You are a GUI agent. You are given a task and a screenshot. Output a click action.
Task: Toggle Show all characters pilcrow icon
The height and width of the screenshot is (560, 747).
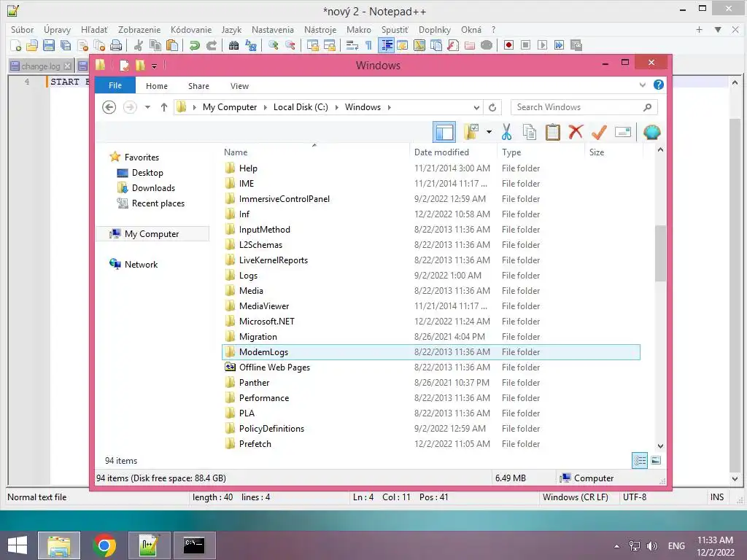[x=368, y=45]
